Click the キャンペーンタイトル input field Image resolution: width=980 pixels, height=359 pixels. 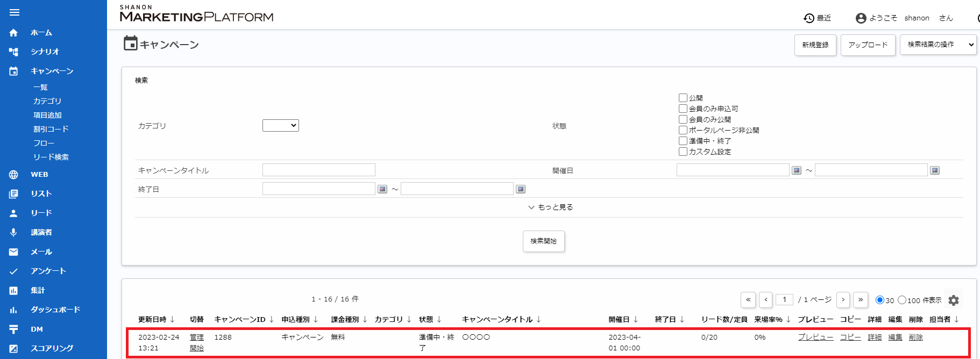(x=319, y=170)
